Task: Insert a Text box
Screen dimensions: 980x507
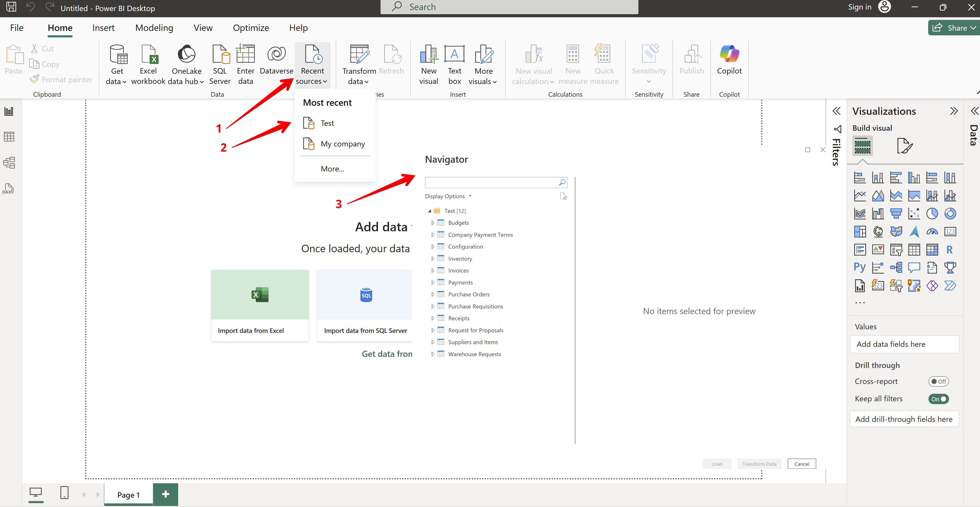Action: point(454,65)
